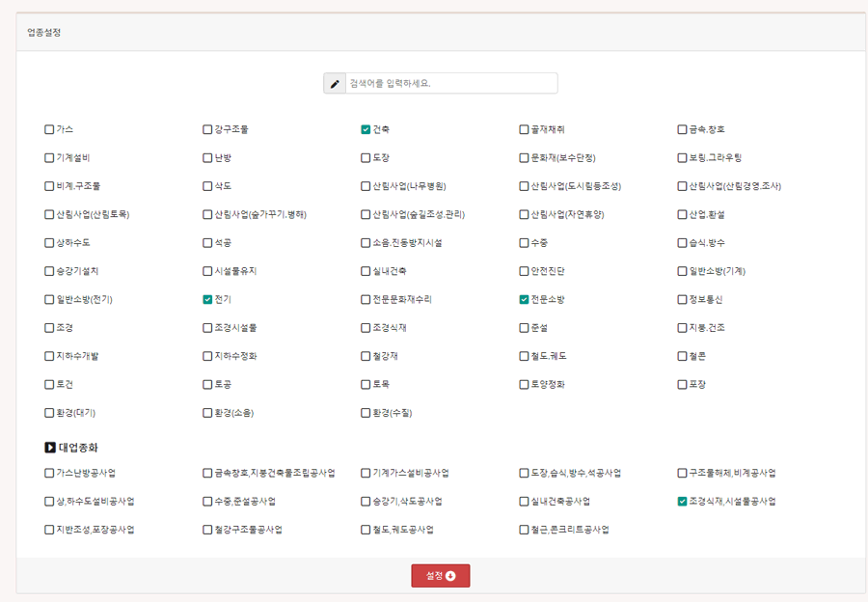
Task: Click the pencil icon beside search field
Action: point(335,84)
